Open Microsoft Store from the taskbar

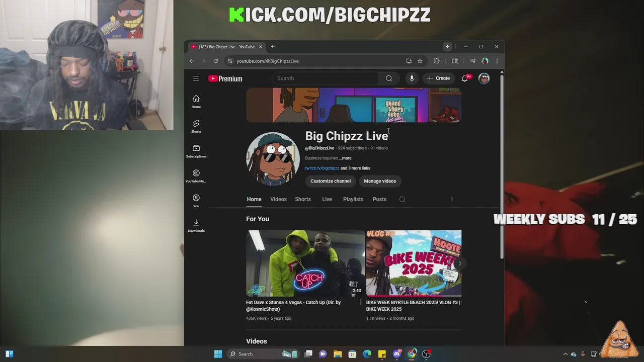[x=352, y=354]
